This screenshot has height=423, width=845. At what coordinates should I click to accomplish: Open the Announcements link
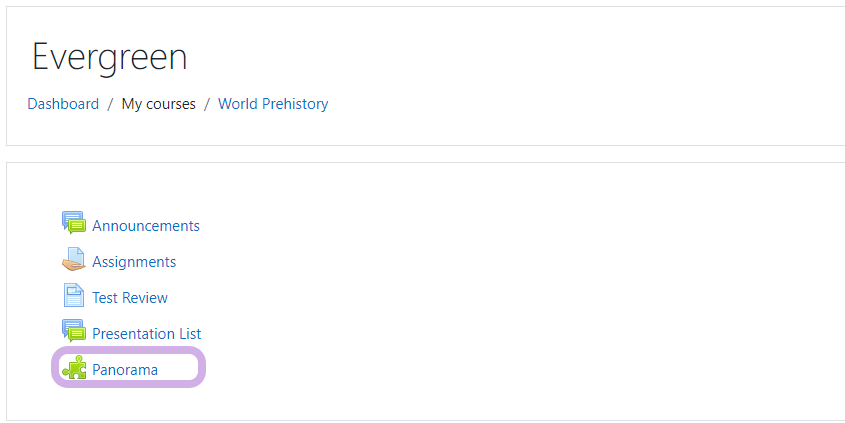(146, 226)
